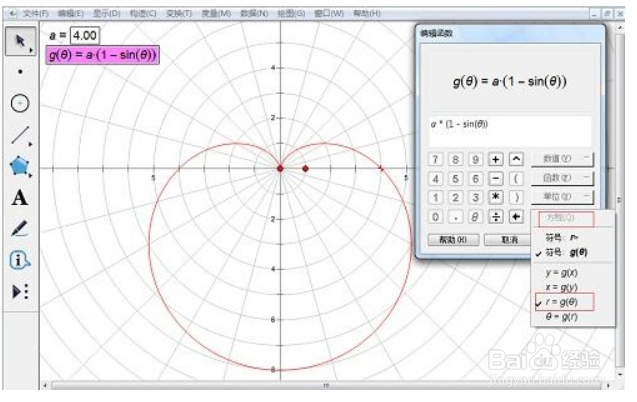This screenshot has width=637, height=402.
Task: Select the Marker pen tool
Action: [x=19, y=229]
